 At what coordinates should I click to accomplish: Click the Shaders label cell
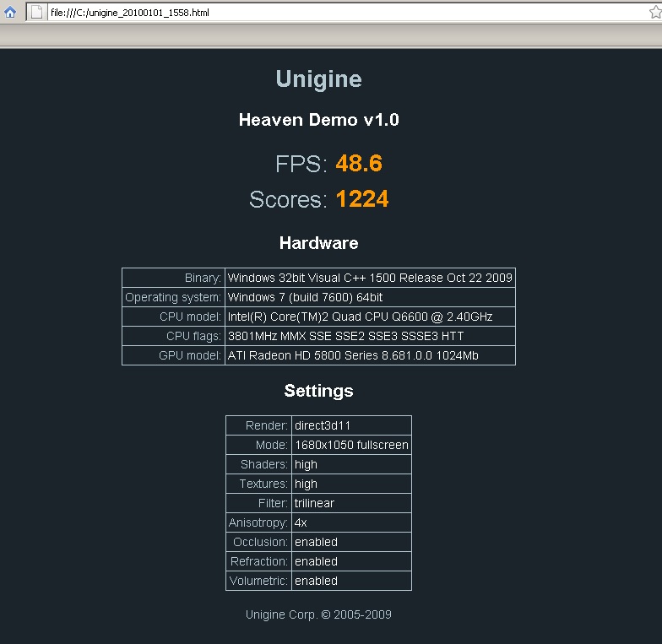click(x=258, y=464)
